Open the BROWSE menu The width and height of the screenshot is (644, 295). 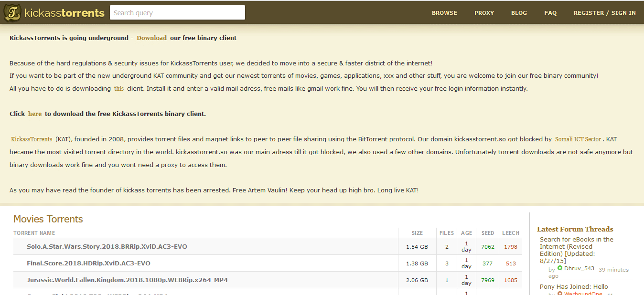(x=444, y=13)
